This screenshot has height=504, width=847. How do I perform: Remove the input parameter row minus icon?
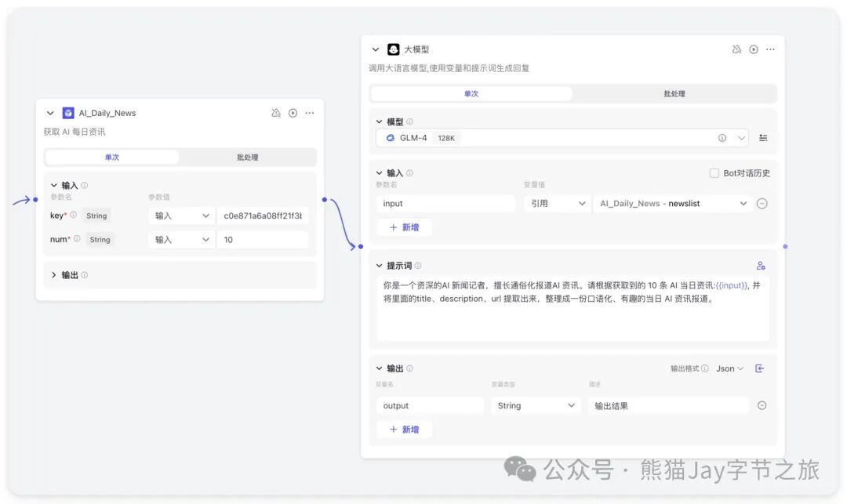click(x=762, y=204)
